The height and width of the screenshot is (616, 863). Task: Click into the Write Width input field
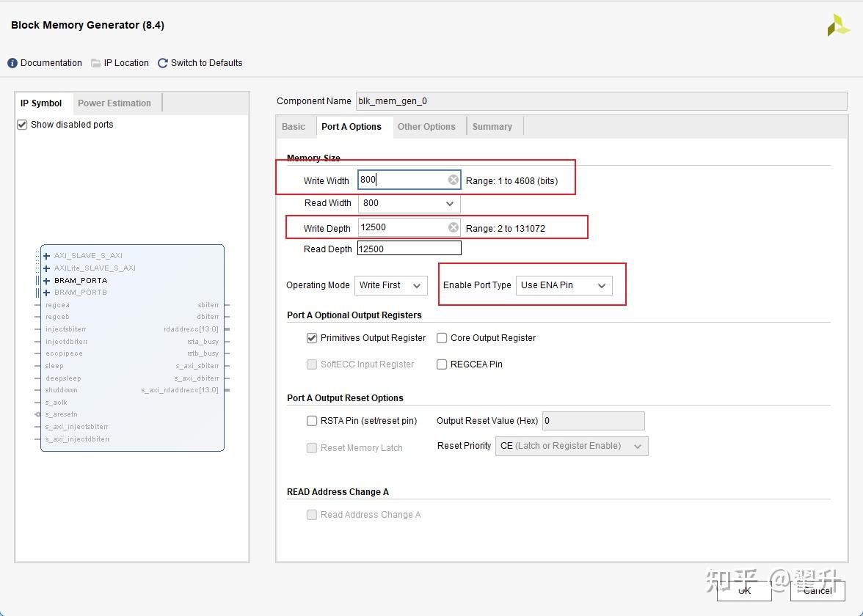409,180
